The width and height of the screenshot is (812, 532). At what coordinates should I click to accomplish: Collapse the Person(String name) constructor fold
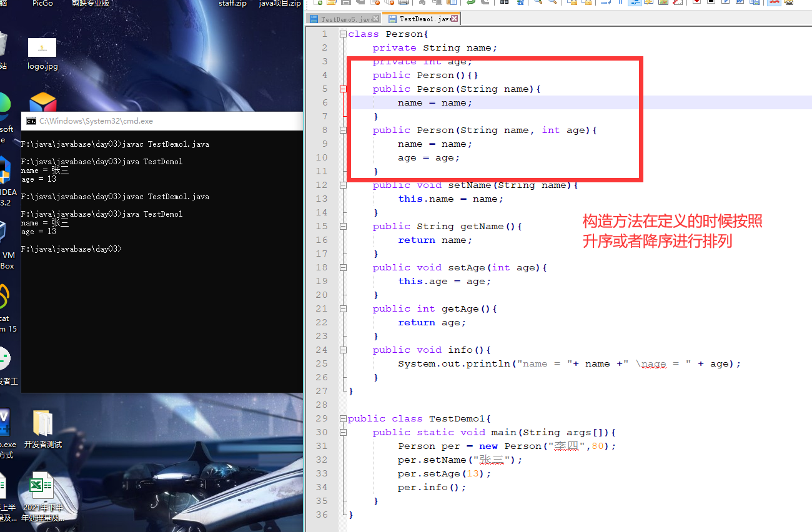tap(343, 89)
